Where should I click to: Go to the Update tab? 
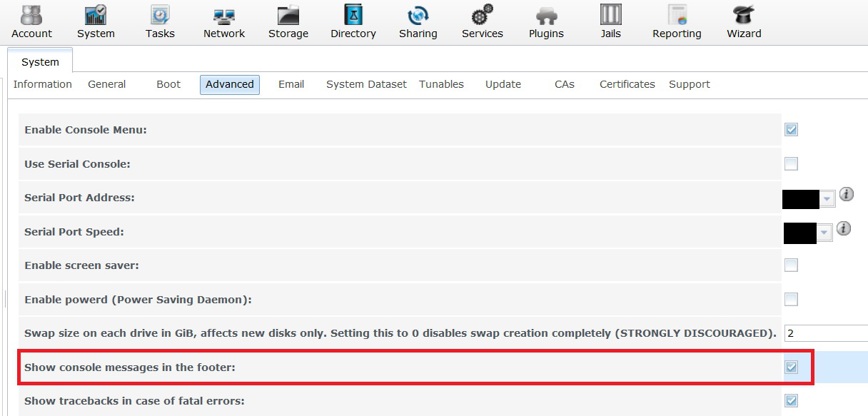[x=503, y=84]
